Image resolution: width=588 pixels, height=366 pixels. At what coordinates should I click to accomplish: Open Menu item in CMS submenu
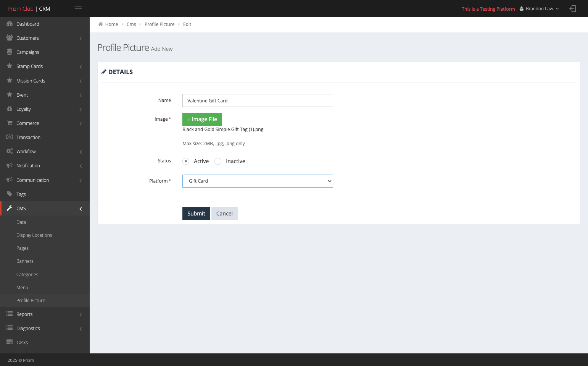pyautogui.click(x=22, y=288)
